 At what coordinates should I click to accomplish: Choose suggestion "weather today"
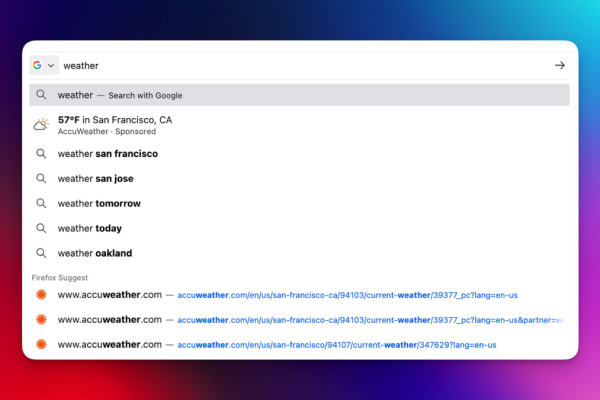coord(299,229)
